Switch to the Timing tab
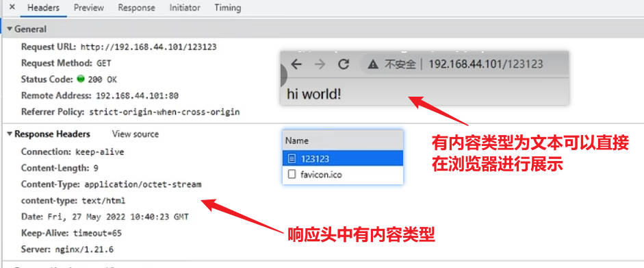This screenshot has height=268, width=644. click(227, 8)
